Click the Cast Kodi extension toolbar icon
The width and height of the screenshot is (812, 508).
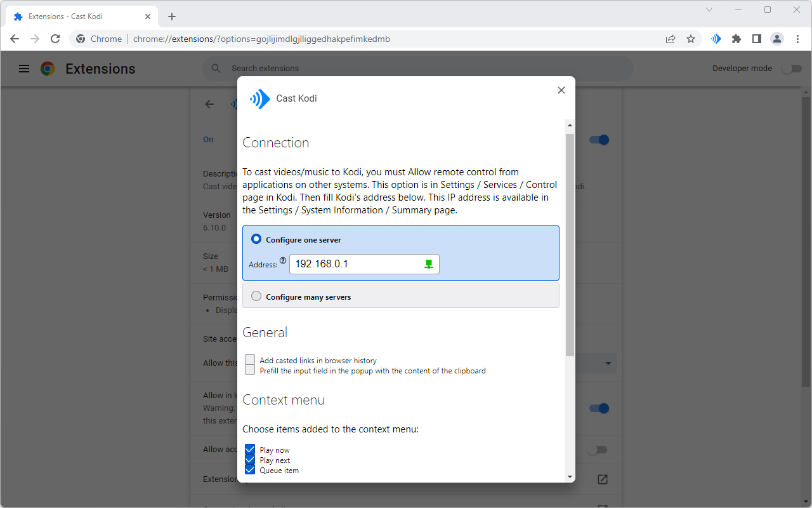pyautogui.click(x=716, y=39)
